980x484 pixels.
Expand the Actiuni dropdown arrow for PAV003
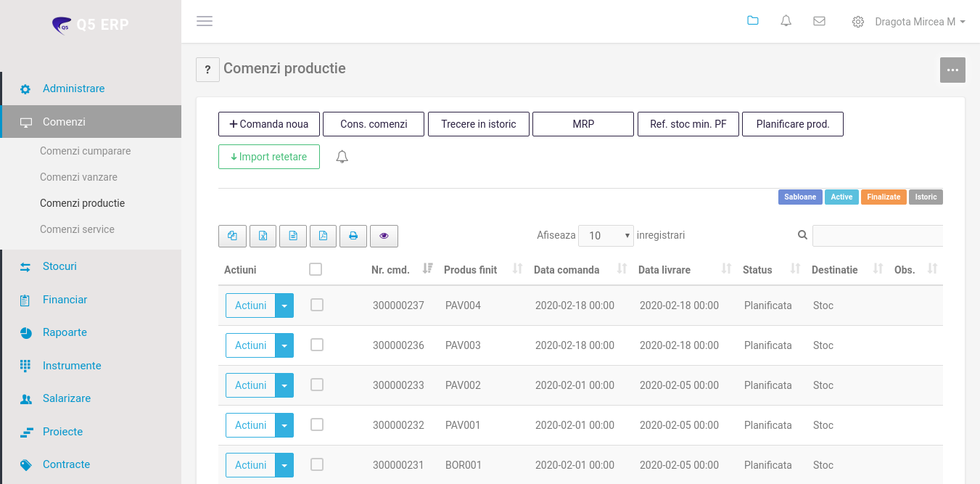click(284, 345)
